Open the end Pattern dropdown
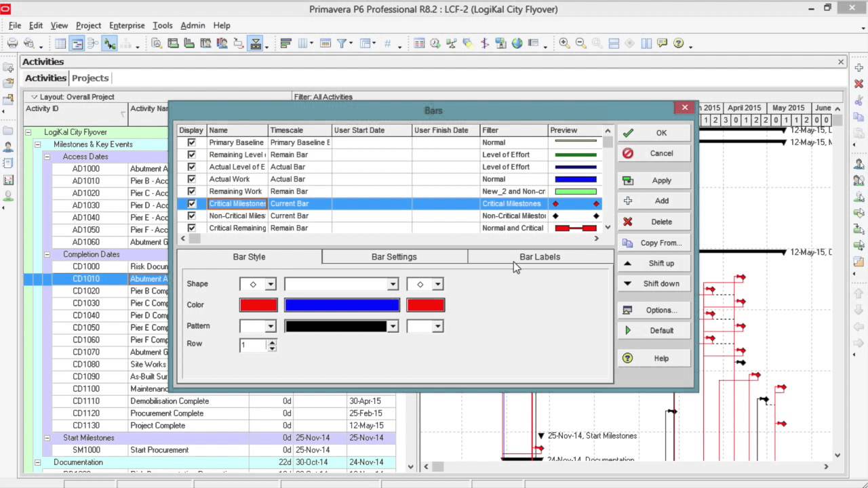 click(437, 327)
